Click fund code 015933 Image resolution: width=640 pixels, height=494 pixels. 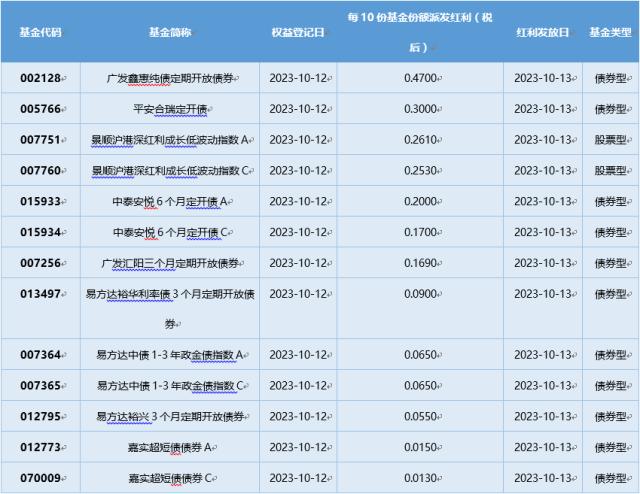click(40, 201)
